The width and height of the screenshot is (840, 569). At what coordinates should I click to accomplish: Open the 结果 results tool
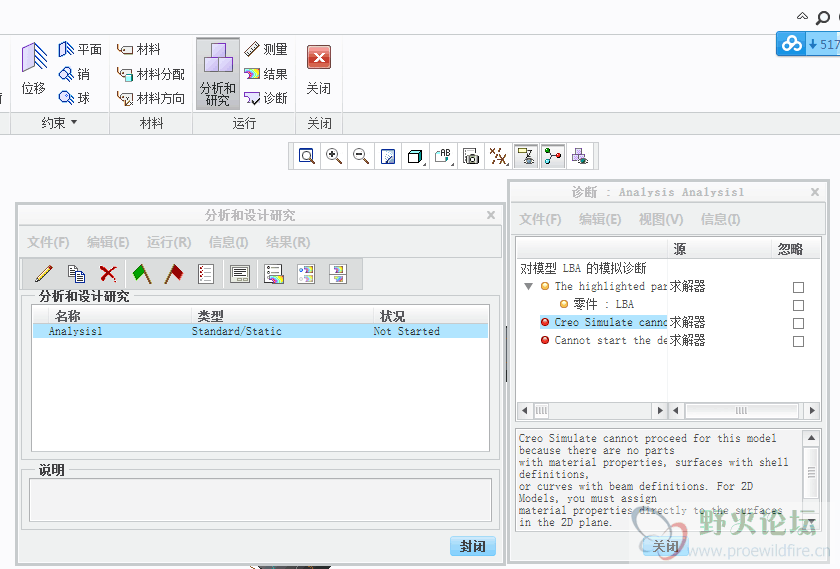tap(266, 74)
